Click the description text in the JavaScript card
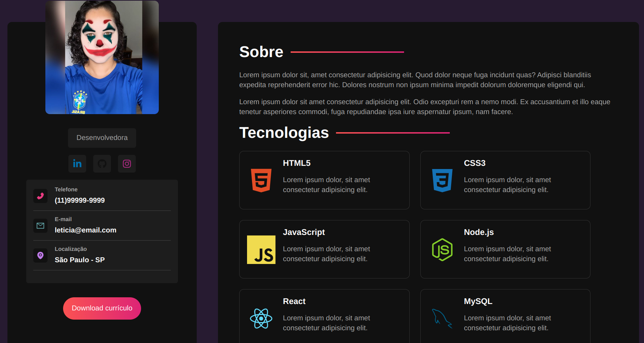The height and width of the screenshot is (343, 644). tap(326, 254)
